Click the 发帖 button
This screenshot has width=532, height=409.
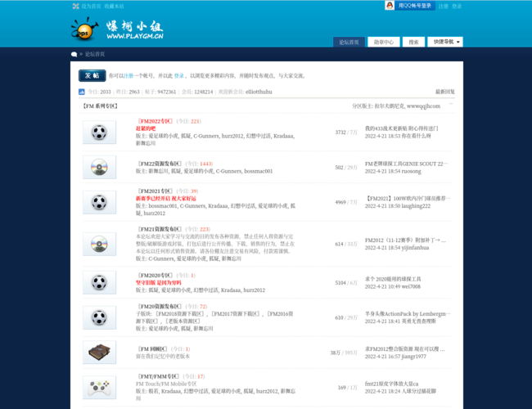[x=92, y=75]
